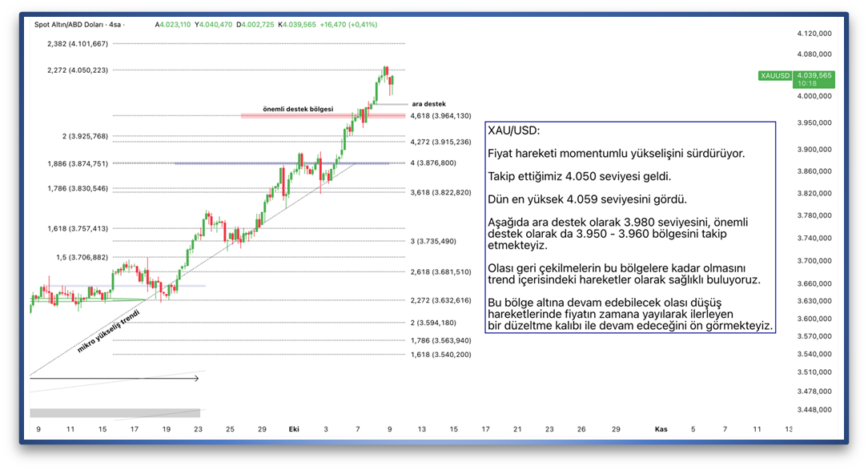The height and width of the screenshot is (470, 868).
Task: Click the Kas month marker on time axis
Action: (x=661, y=429)
